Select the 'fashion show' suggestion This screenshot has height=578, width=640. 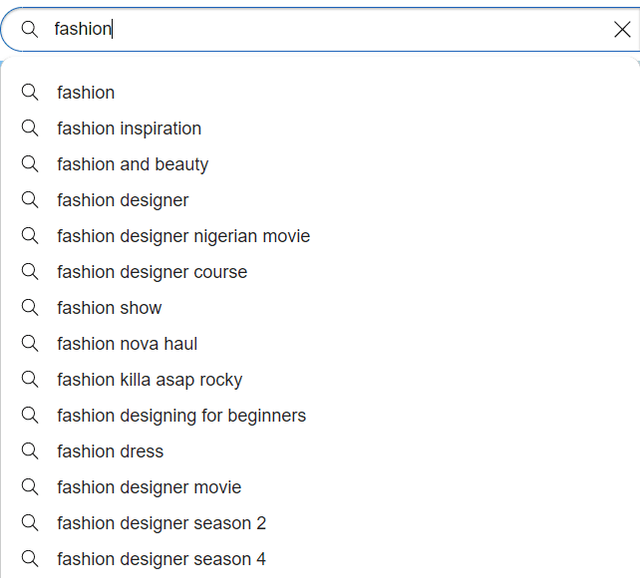coord(109,308)
